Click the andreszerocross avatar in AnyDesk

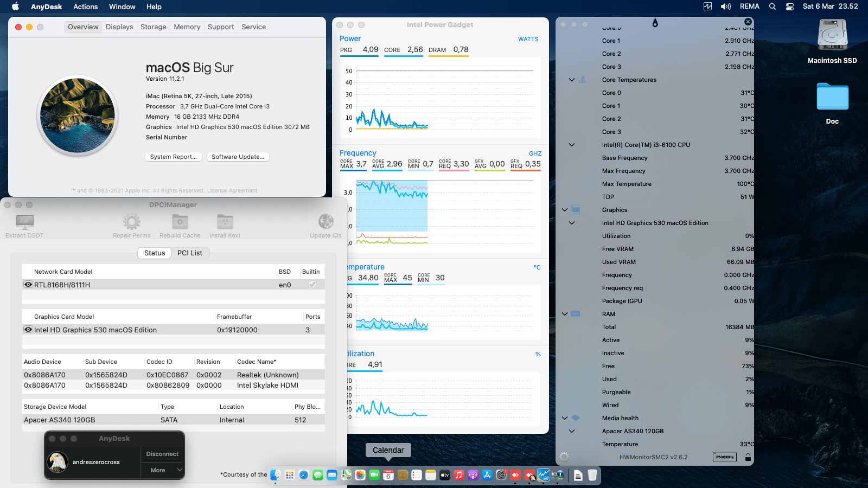[x=58, y=462]
